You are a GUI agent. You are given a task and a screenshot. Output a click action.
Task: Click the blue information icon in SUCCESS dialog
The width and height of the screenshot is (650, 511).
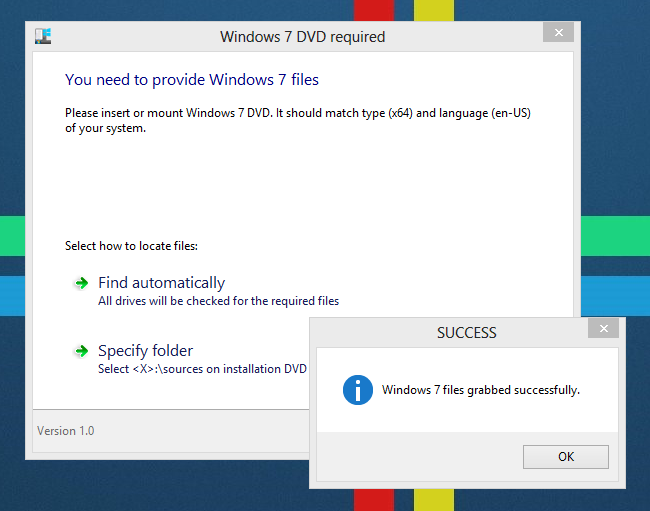[x=358, y=390]
